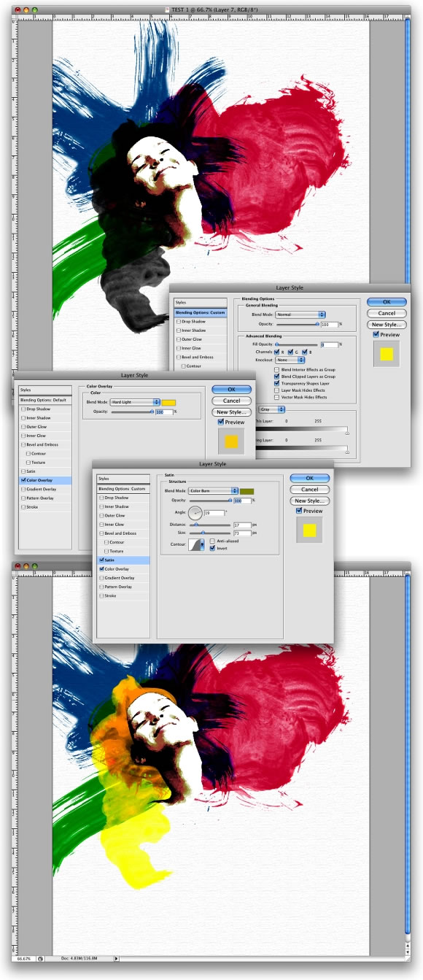Click the olive Satin color swatch
Viewport: 423px width, 980px height.
(x=247, y=491)
